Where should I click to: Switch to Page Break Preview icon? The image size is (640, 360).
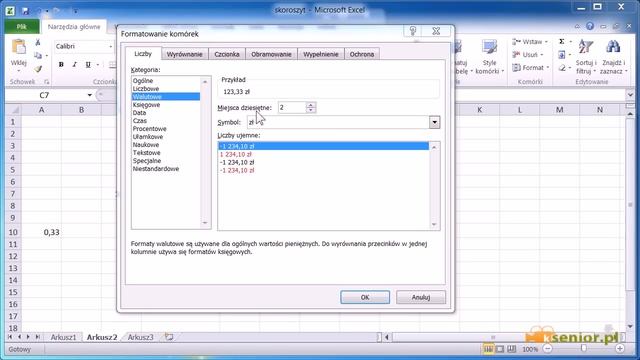[x=511, y=349]
